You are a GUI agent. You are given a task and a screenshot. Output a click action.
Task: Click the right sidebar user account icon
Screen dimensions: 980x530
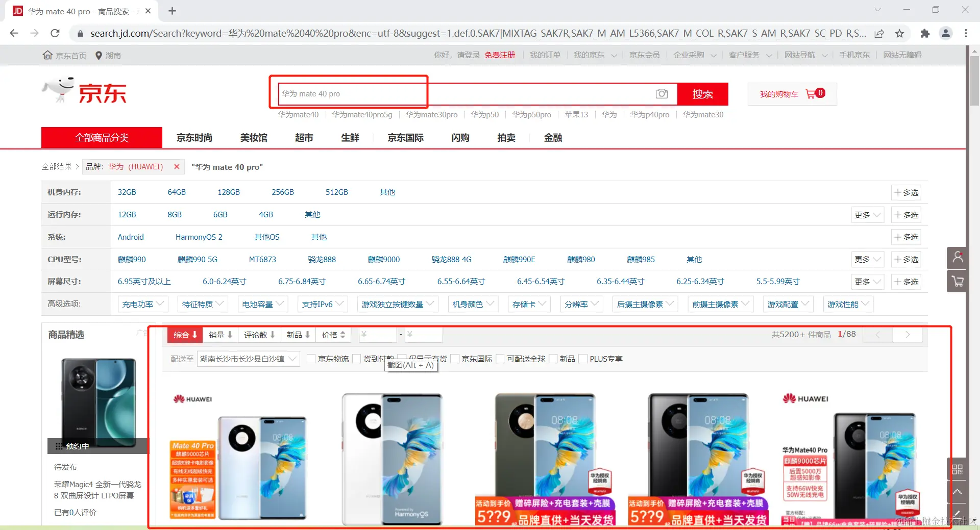[958, 258]
